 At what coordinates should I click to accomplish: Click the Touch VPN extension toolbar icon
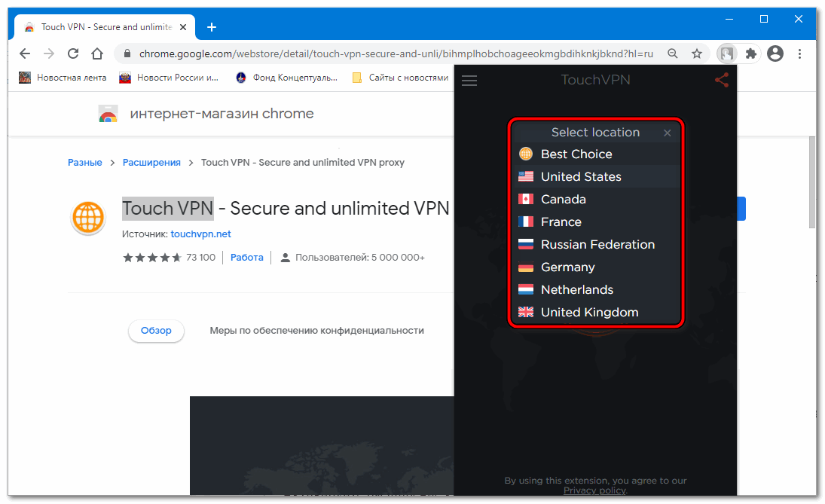coord(727,54)
